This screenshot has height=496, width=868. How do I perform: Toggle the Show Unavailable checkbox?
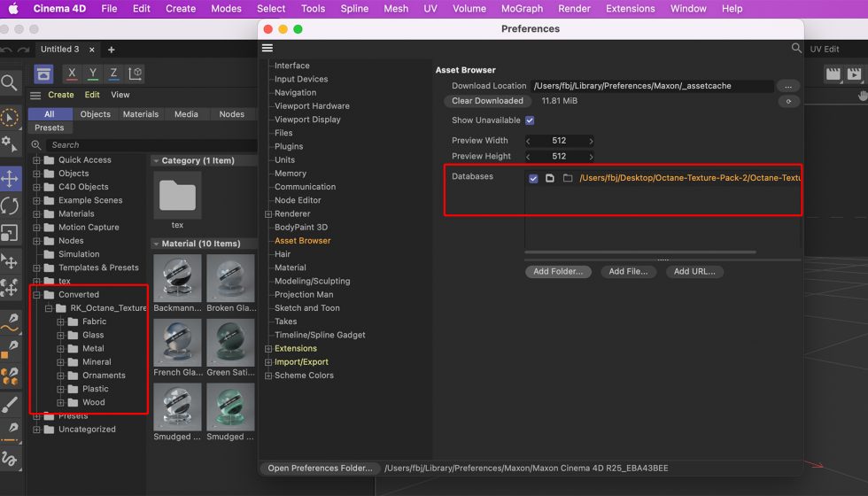click(530, 120)
